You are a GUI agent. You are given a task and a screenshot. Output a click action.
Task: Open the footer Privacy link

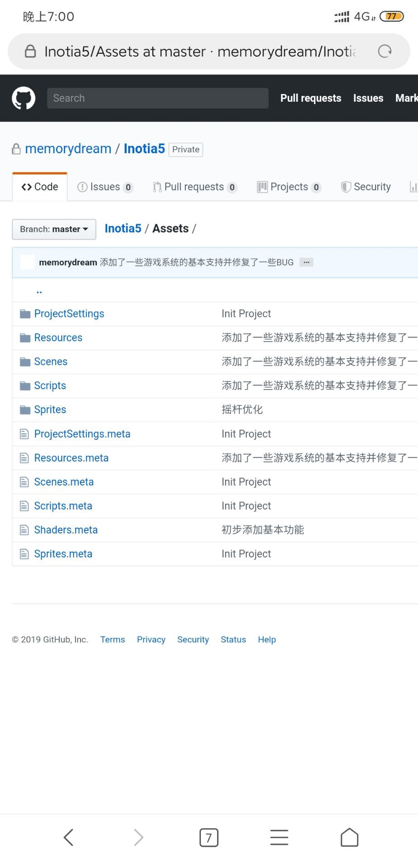[151, 640]
